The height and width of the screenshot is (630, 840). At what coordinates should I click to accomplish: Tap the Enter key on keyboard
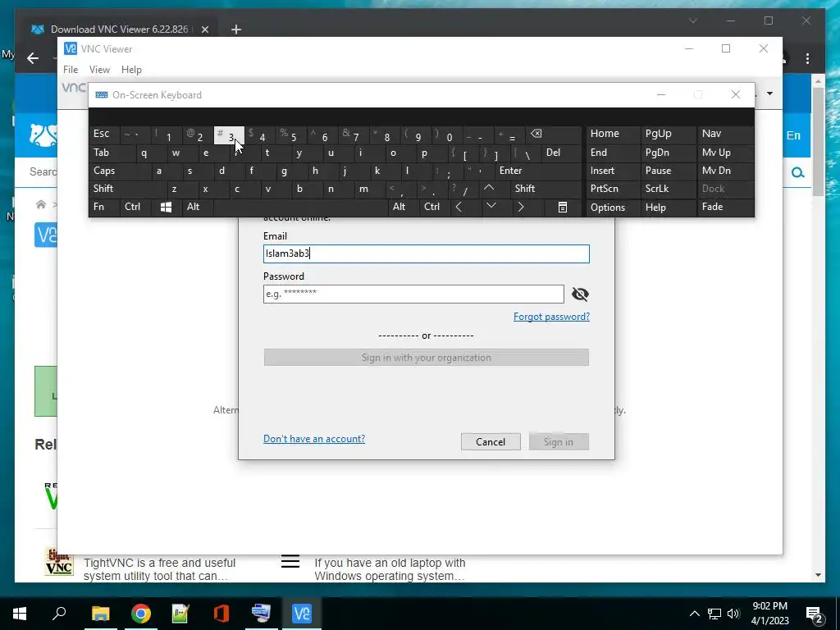coord(538,171)
